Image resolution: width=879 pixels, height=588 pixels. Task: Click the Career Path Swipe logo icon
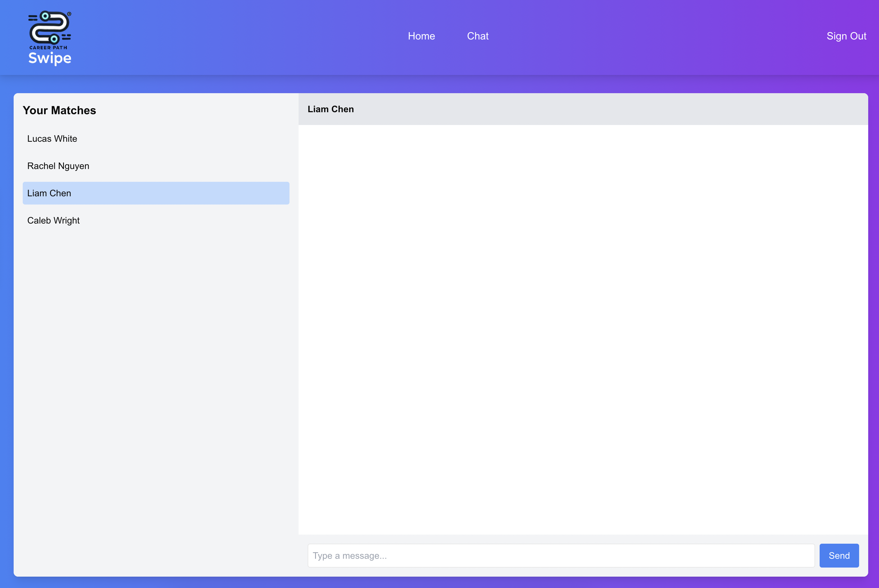click(49, 27)
